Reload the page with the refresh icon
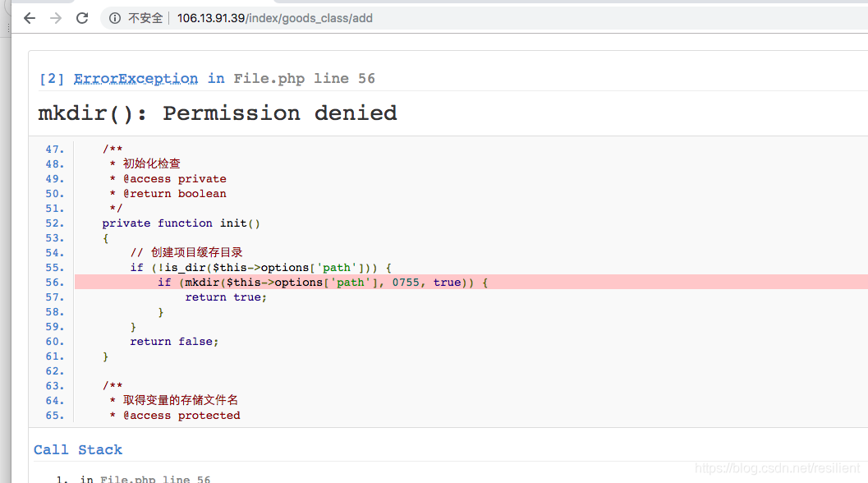 [82, 18]
